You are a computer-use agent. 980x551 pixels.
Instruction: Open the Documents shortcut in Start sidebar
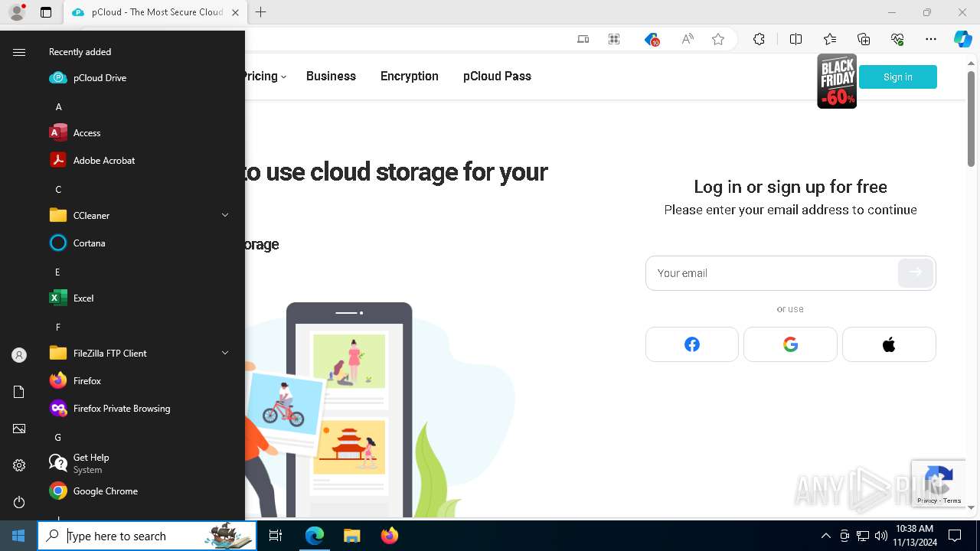click(19, 392)
